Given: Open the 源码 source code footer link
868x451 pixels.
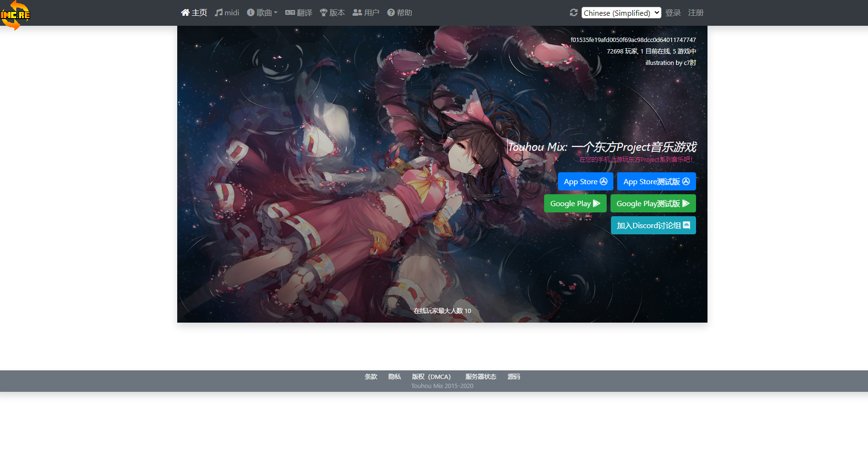Looking at the screenshot, I should (x=514, y=377).
